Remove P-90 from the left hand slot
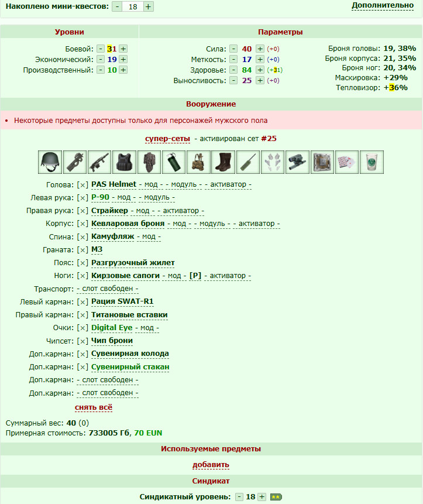The height and width of the screenshot is (504, 423). click(82, 198)
